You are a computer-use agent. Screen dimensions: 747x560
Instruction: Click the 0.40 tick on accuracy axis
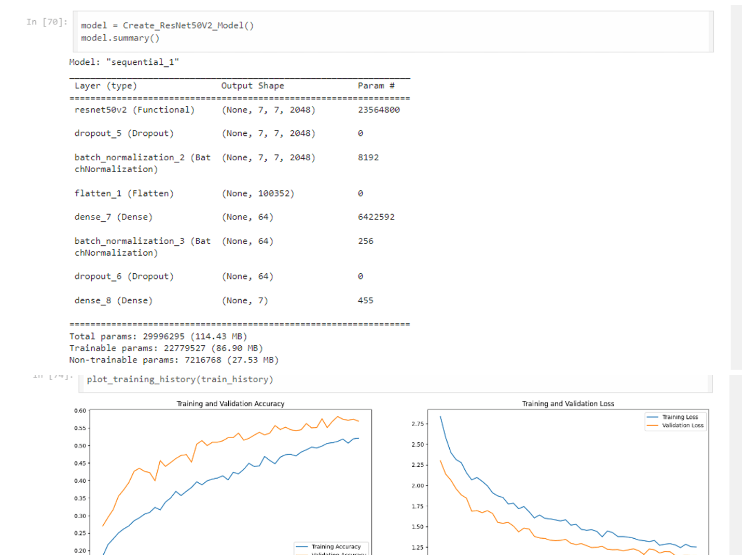(80, 481)
